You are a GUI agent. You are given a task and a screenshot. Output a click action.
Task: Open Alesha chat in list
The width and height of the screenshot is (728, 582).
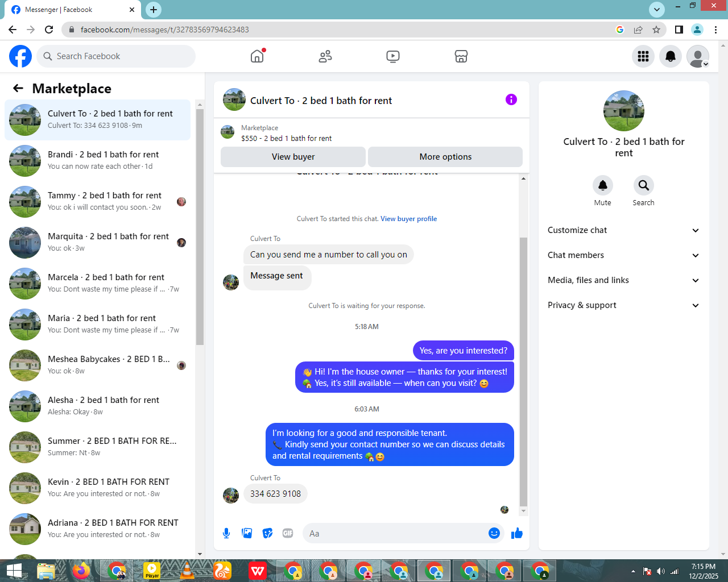click(98, 406)
